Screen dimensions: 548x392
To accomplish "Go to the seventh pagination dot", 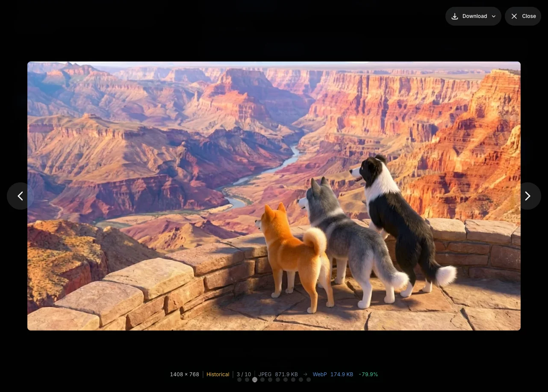I will [x=286, y=380].
